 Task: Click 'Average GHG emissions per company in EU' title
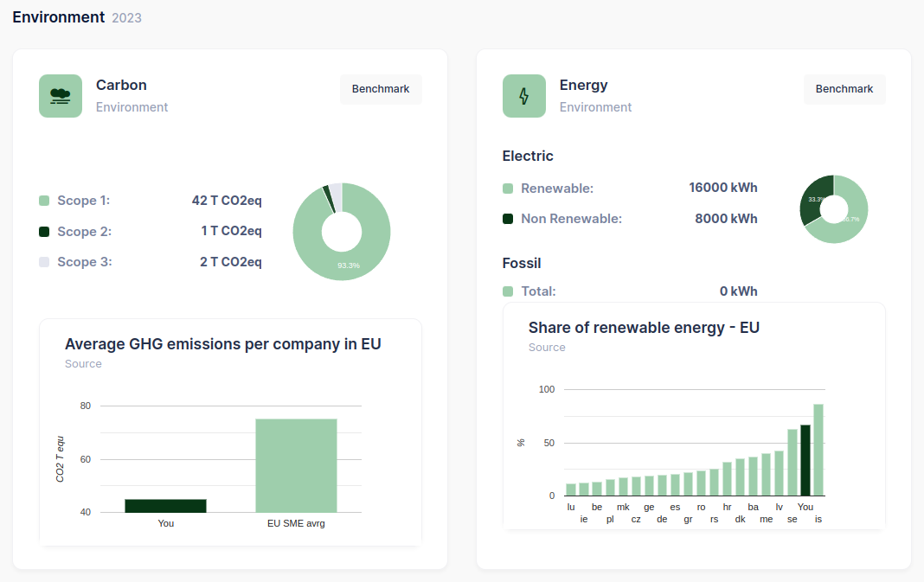[x=222, y=344]
